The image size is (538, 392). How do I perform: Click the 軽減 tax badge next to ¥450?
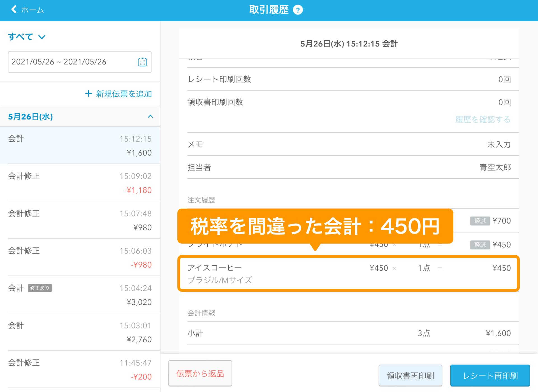coord(480,245)
